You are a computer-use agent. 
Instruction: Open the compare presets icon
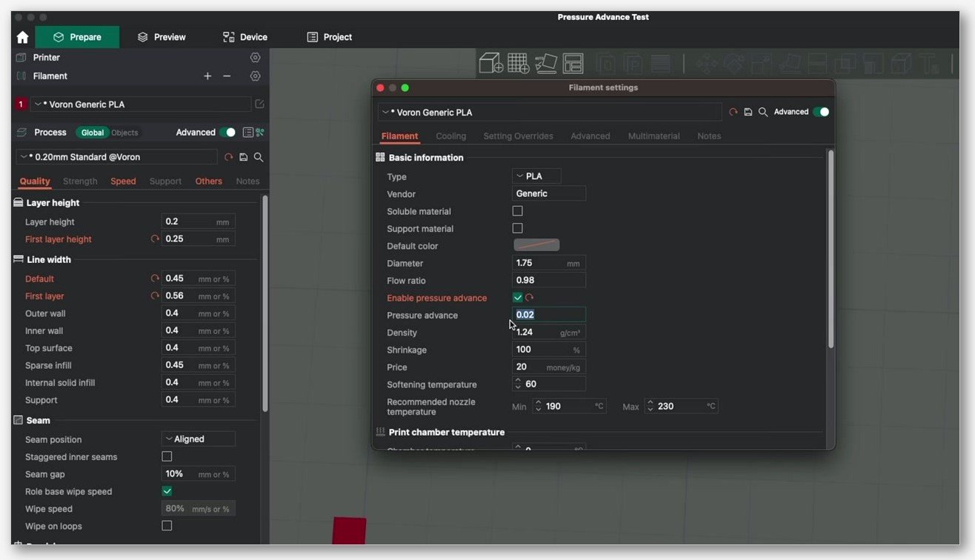(x=259, y=133)
